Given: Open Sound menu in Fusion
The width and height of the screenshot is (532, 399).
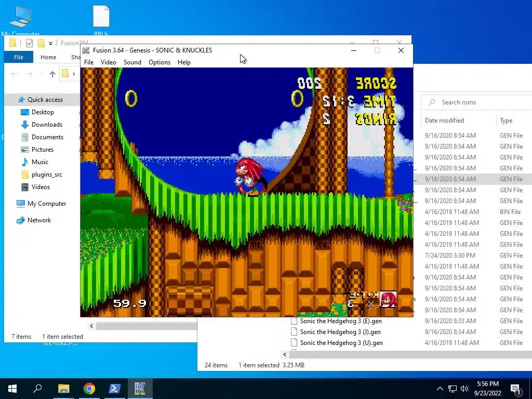Looking at the screenshot, I should pos(132,62).
